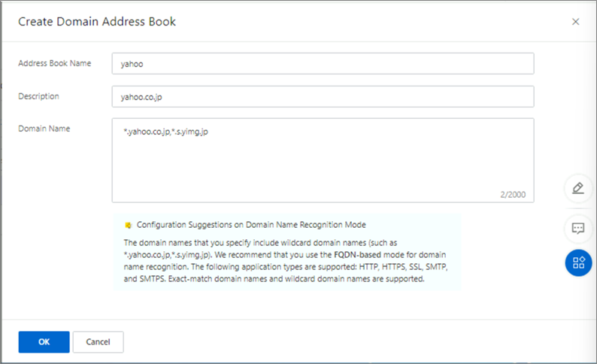Confirm with the OK button

[x=44, y=342]
